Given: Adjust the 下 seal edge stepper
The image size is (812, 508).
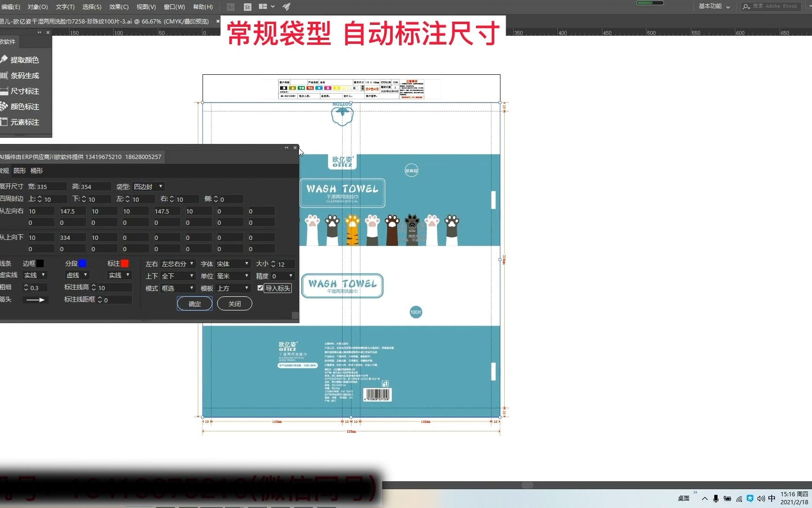Looking at the screenshot, I should coord(84,199).
